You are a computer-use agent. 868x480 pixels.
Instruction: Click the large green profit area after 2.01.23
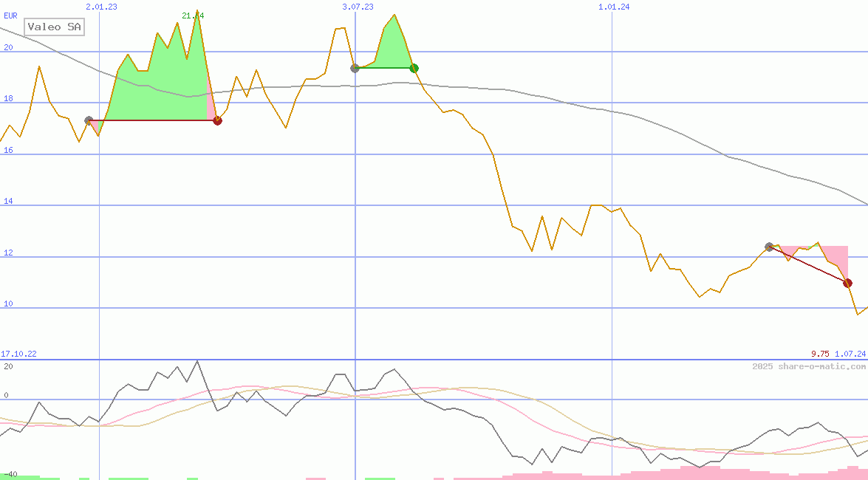pyautogui.click(x=159, y=89)
